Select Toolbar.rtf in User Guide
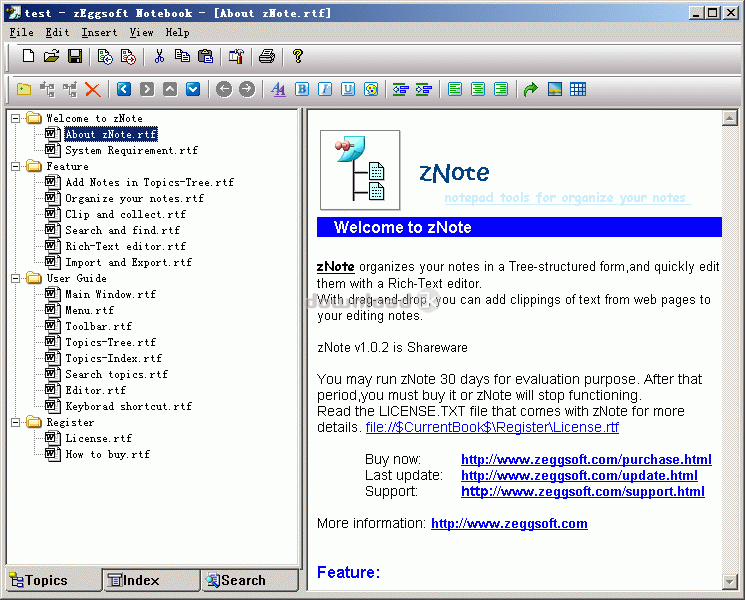The width and height of the screenshot is (746, 600). (98, 326)
